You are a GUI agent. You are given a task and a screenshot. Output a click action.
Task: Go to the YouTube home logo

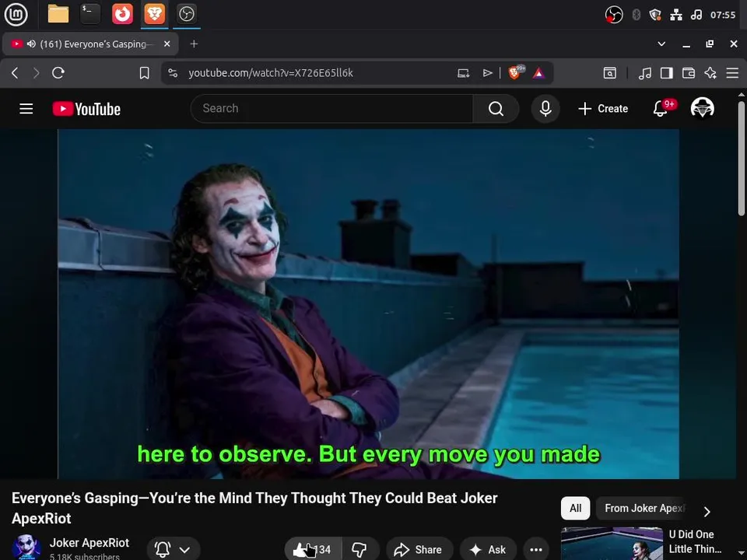coord(86,109)
